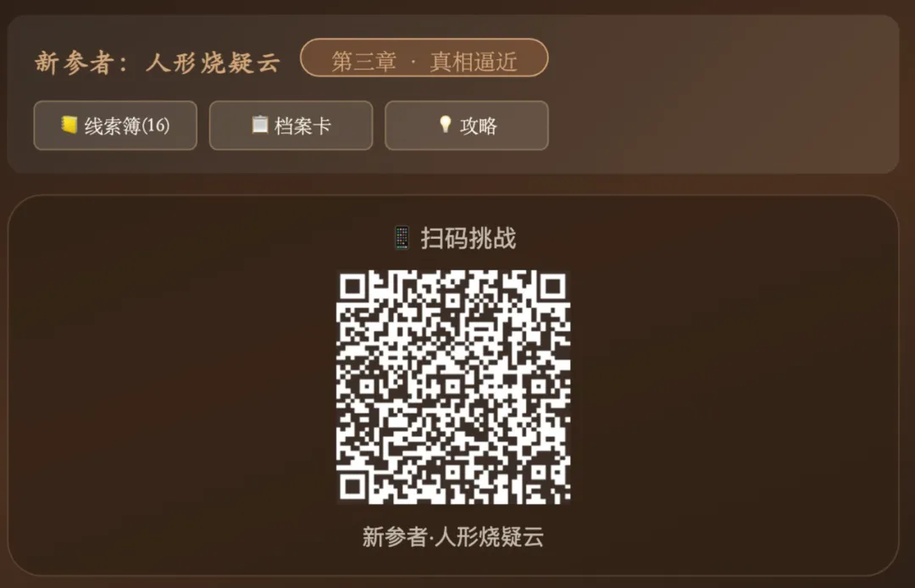
Task: Click the clipboard icon beside 档案卡
Action: coord(260,125)
